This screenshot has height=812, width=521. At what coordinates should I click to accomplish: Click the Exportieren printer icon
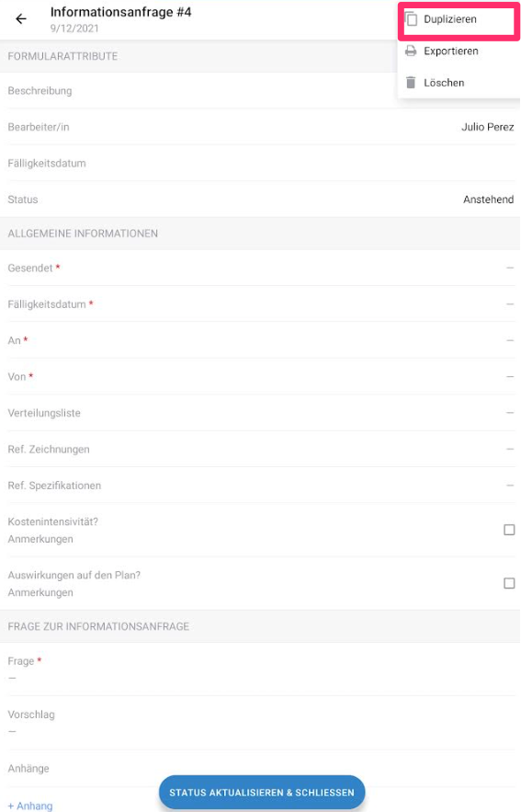(411, 51)
